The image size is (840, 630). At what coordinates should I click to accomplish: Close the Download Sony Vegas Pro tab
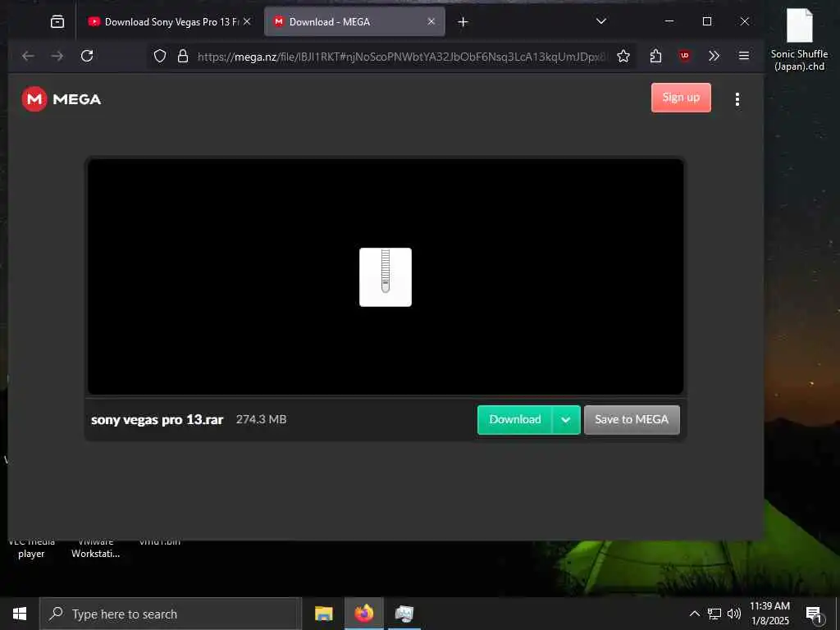click(x=247, y=21)
